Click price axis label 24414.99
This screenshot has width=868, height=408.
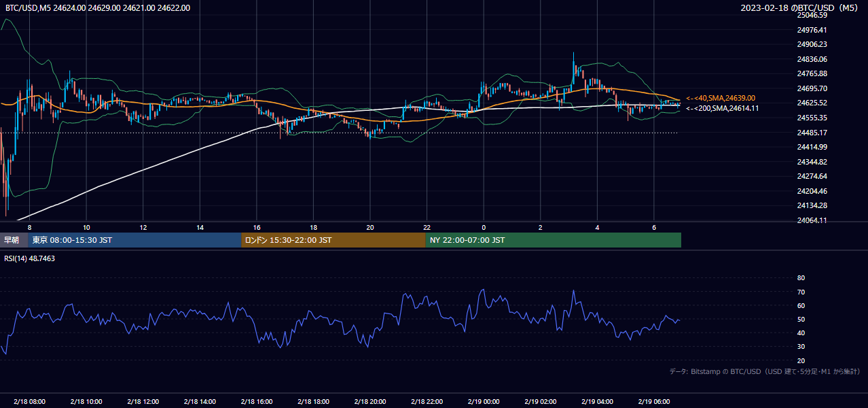(x=812, y=147)
